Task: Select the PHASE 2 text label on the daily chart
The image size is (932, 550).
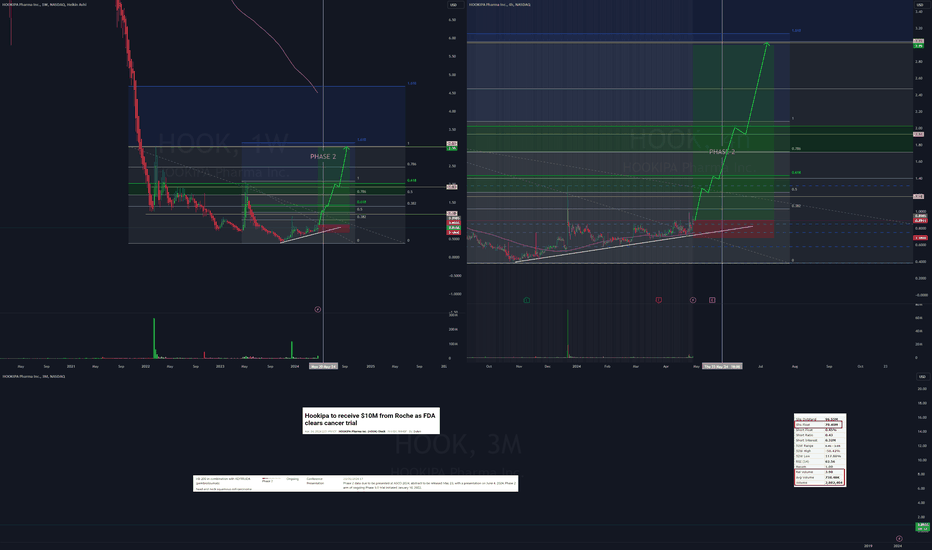Action: (x=722, y=152)
